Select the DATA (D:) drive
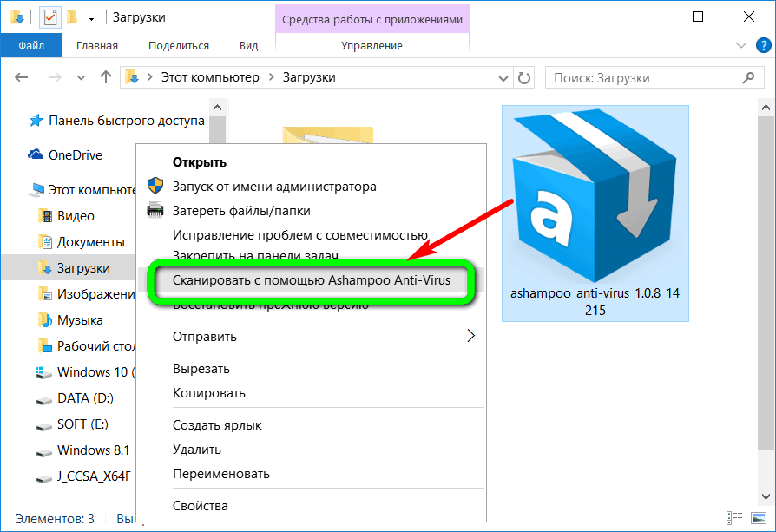776x532 pixels. [75, 398]
